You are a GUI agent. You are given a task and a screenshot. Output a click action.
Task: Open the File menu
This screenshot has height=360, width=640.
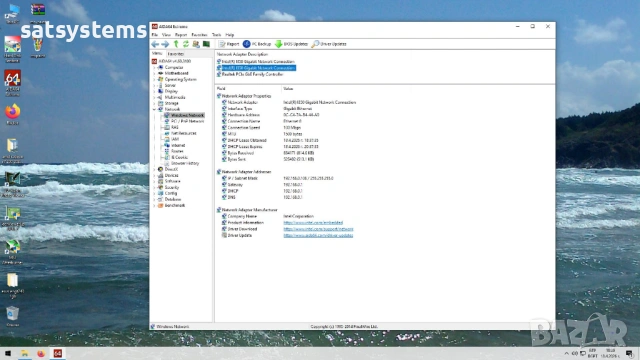(x=155, y=35)
